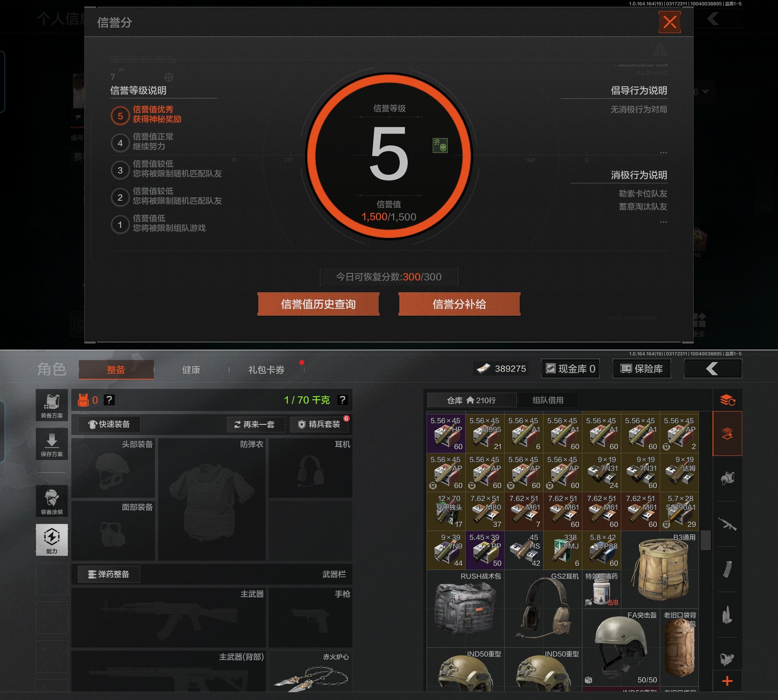The image size is (778, 700).
Task: Filter warehouse by weapons rifle icon
Action: click(727, 524)
